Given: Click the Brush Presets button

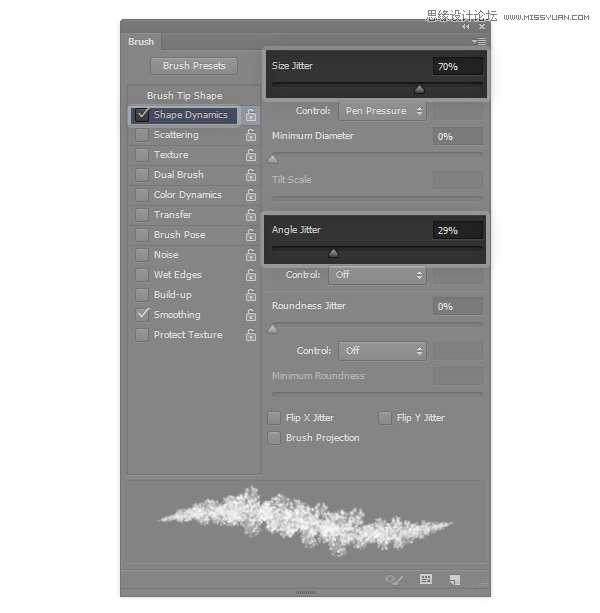Looking at the screenshot, I should tap(194, 66).
